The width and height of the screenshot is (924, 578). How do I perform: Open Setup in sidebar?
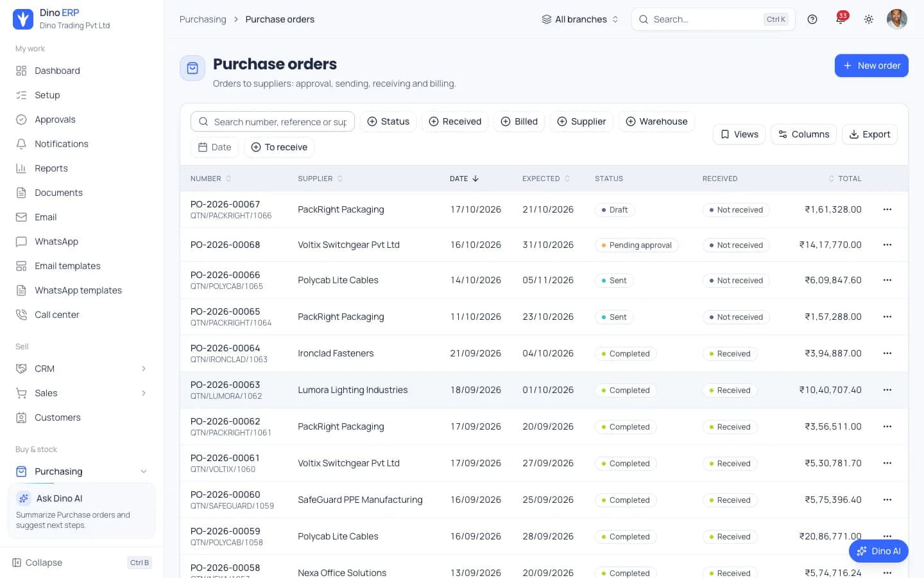pos(81,95)
